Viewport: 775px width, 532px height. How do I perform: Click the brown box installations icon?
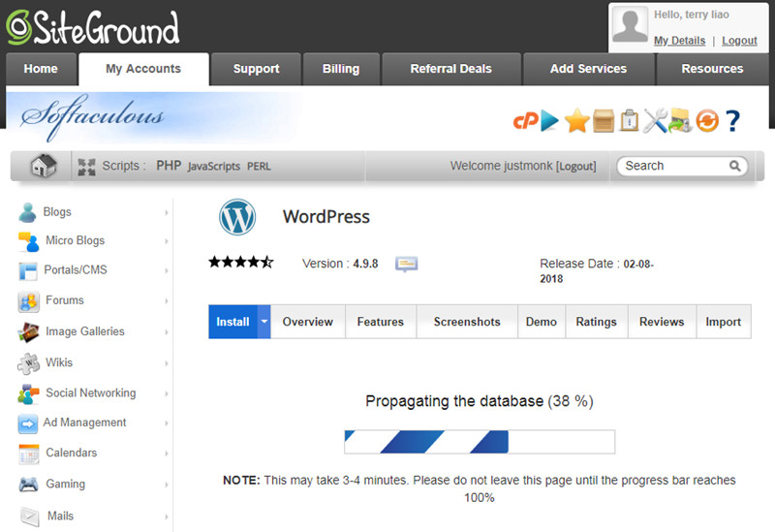click(603, 120)
